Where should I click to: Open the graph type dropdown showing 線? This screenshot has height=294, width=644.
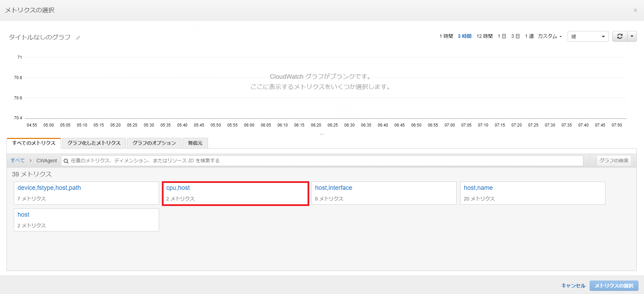pyautogui.click(x=588, y=36)
